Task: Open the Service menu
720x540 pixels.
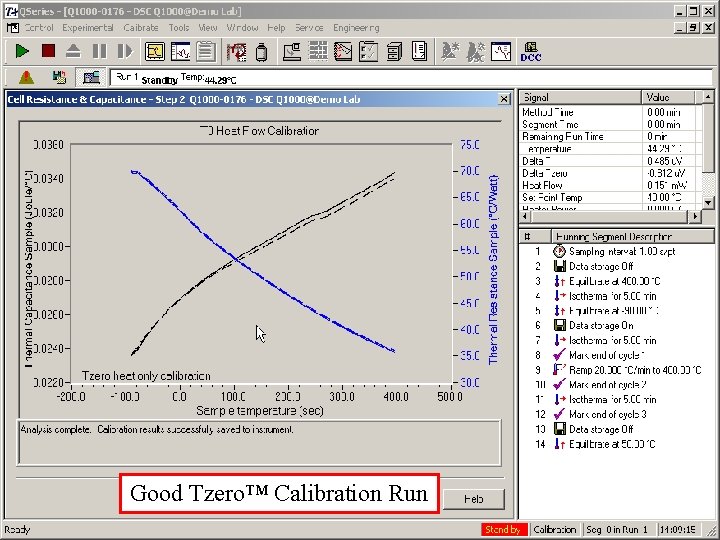Action: coord(309,28)
